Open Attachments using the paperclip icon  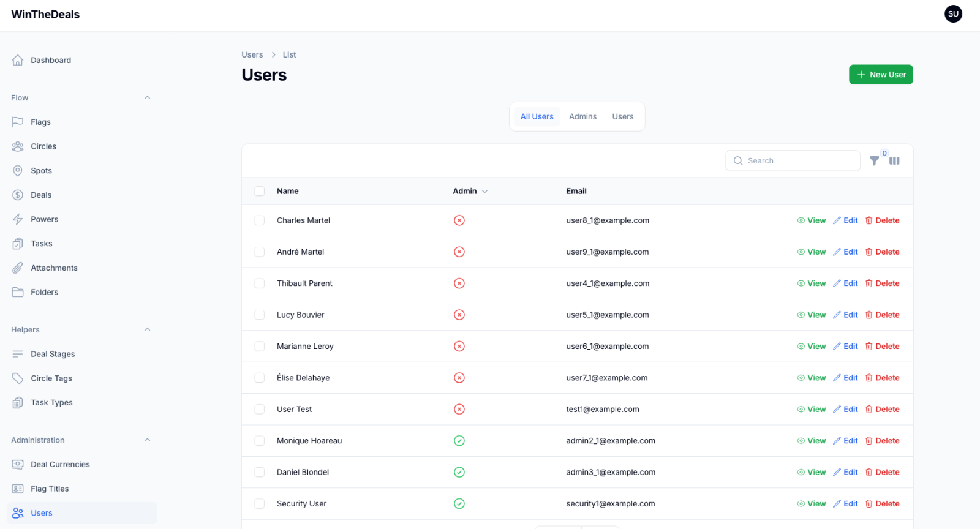point(18,268)
